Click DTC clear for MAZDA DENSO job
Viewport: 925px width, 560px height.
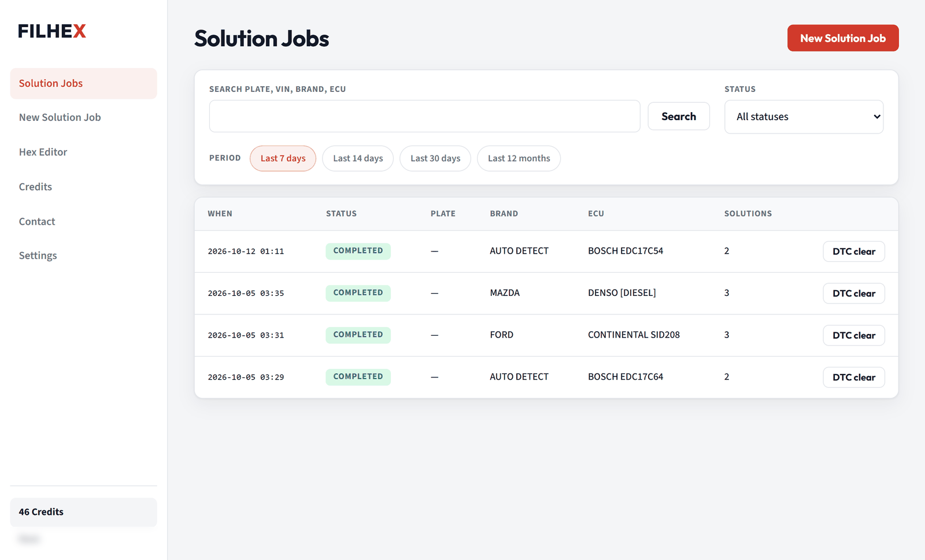tap(854, 294)
